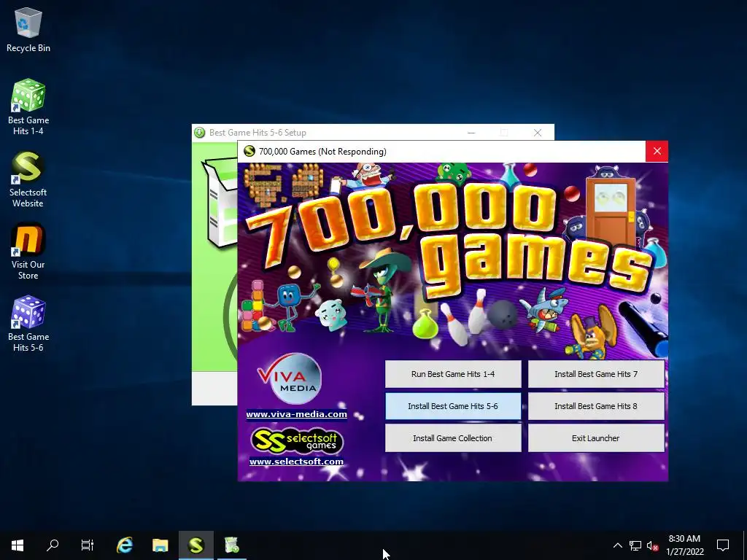Close the 700,000 Games launcher window
The height and width of the screenshot is (560, 747).
pos(657,152)
